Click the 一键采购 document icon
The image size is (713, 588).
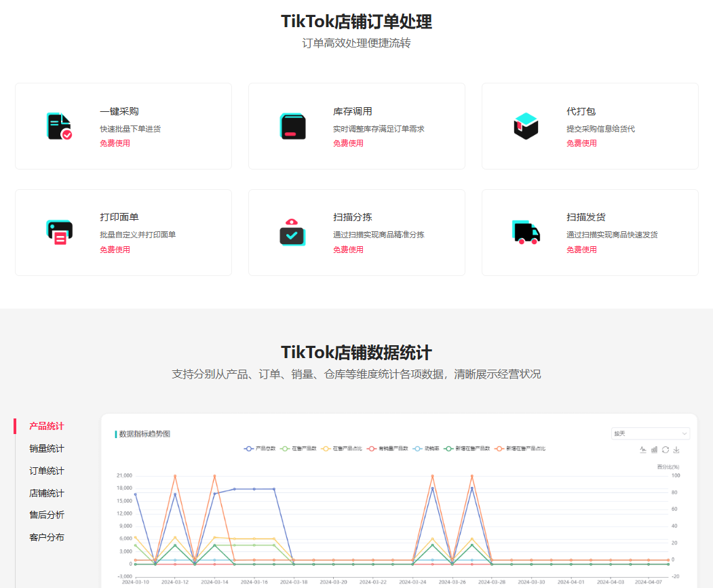tap(59, 126)
